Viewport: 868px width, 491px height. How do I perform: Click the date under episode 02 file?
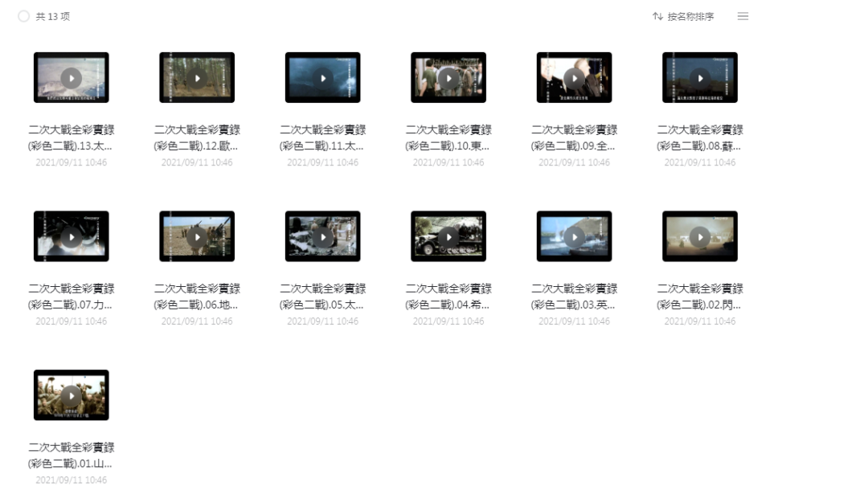(x=700, y=321)
